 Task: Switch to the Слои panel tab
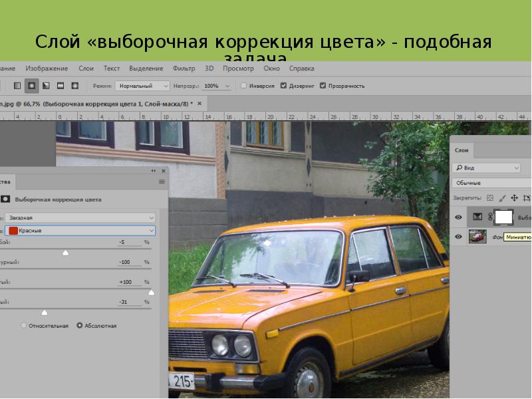(x=462, y=151)
